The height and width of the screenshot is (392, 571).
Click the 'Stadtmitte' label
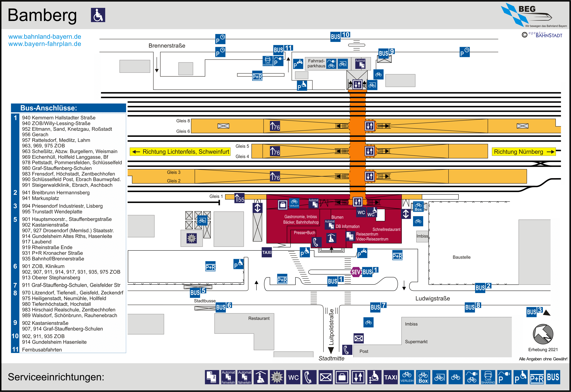(x=331, y=358)
